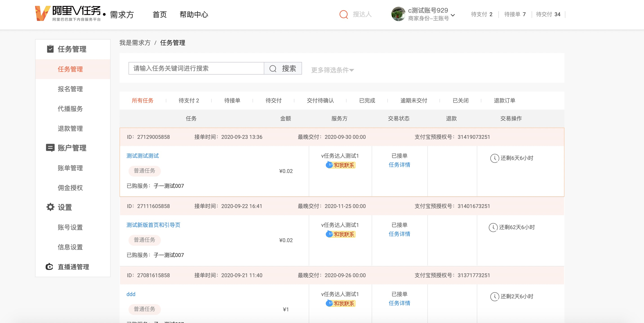
Task: Go to 首页 in top navigation
Action: pyautogui.click(x=160, y=15)
